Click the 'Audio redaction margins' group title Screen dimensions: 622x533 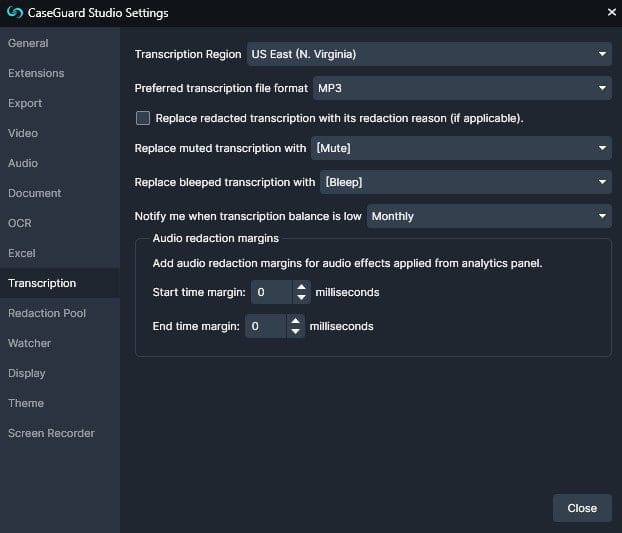[215, 238]
